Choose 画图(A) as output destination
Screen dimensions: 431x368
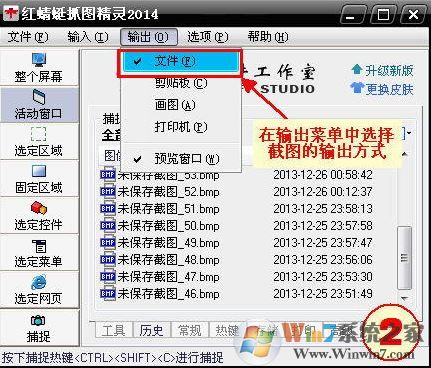coord(181,105)
